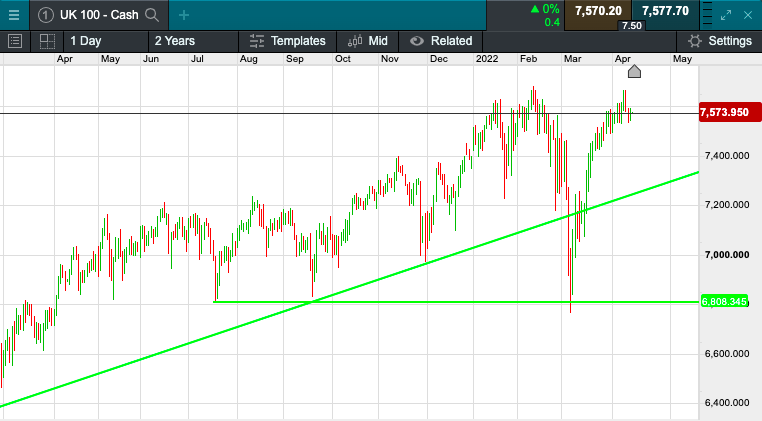Click the 2022 label on time axis
The width and height of the screenshot is (762, 421).
click(487, 59)
